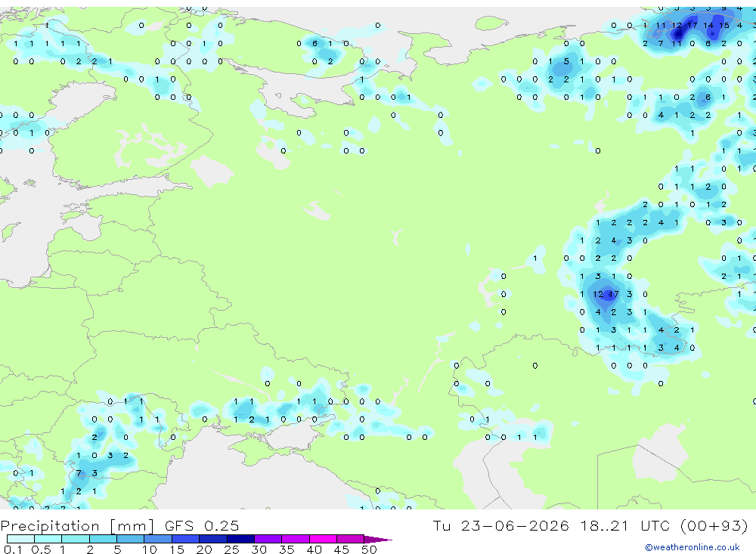
Task: Click the '10' legend scale label
Action: click(x=150, y=549)
